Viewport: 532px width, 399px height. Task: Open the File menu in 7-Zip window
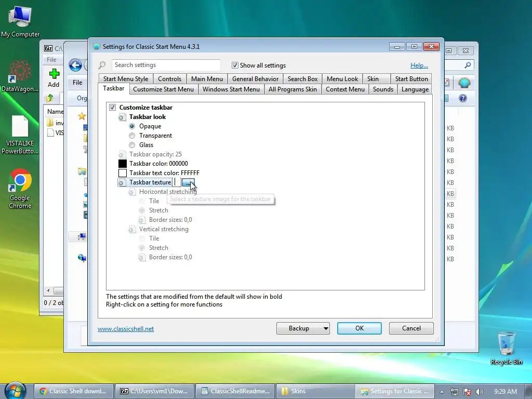[51, 59]
